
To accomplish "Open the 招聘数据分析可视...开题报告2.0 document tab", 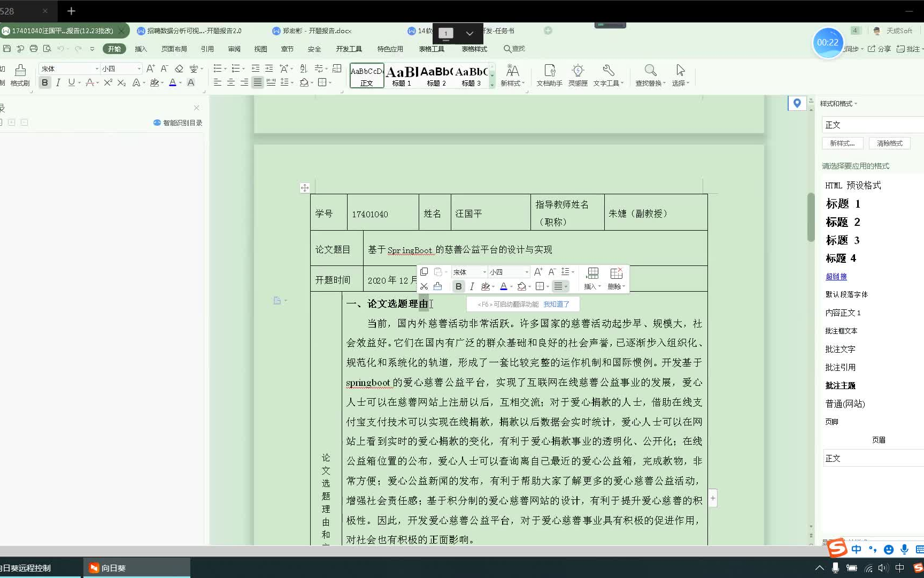I will pos(194,31).
